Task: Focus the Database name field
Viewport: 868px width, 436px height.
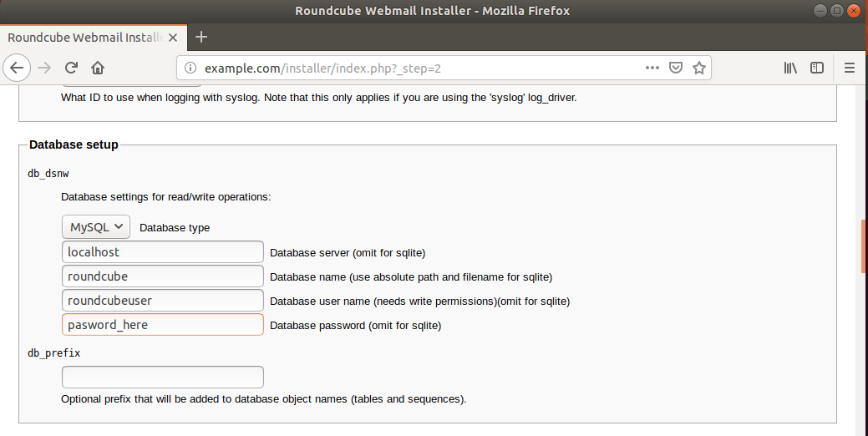Action: 162,276
